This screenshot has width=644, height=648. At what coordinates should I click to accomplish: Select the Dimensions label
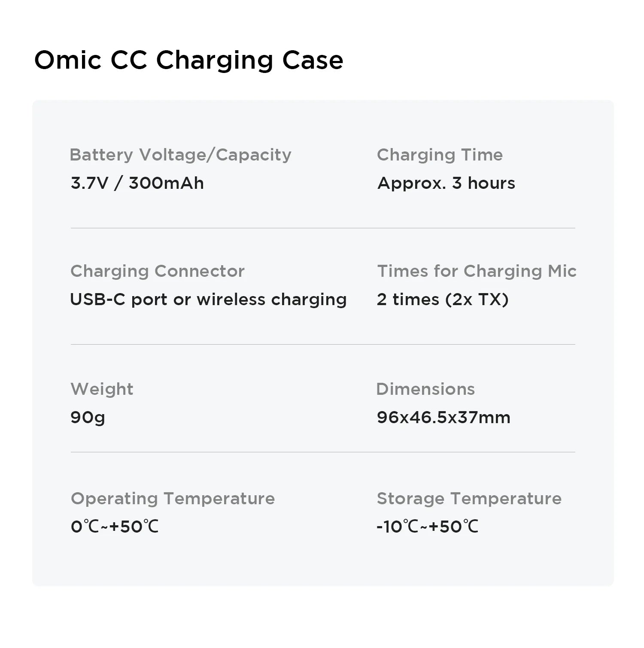point(425,389)
